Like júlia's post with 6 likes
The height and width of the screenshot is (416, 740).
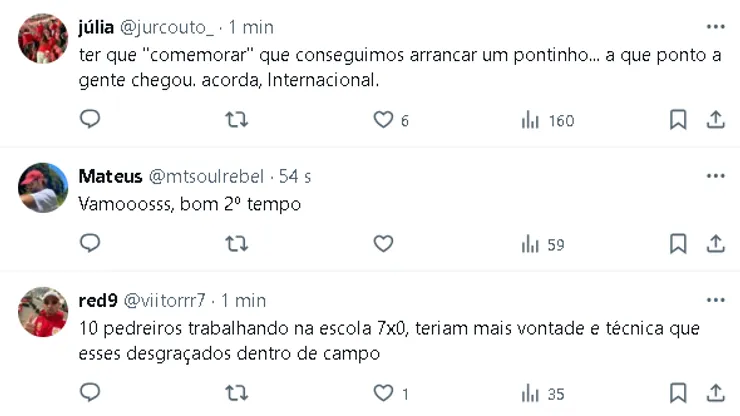point(383,120)
